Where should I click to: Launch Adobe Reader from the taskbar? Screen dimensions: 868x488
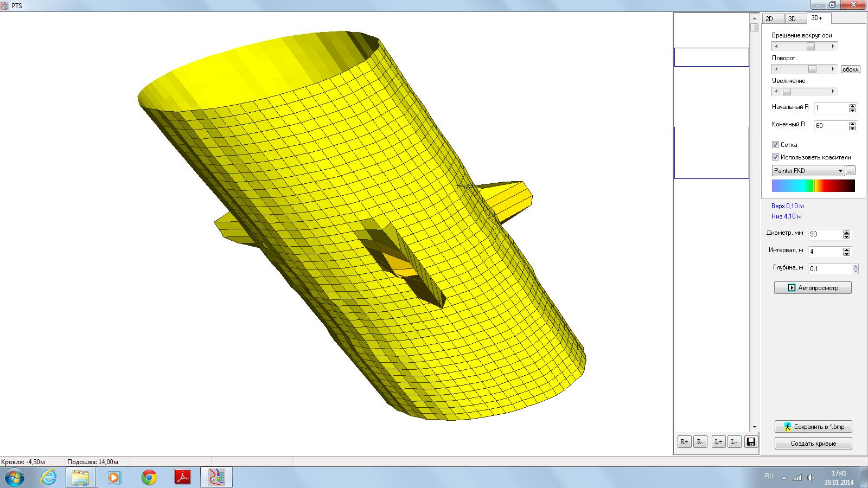(183, 477)
